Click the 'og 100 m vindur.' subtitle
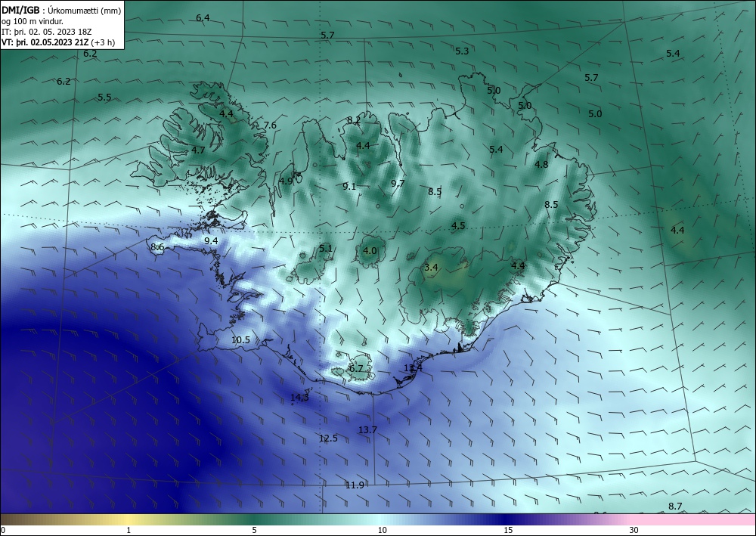The width and height of the screenshot is (756, 536). (33, 21)
